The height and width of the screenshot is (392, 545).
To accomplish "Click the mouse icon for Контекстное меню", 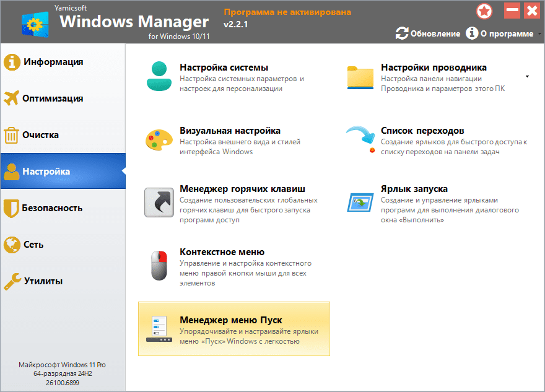I will (159, 266).
